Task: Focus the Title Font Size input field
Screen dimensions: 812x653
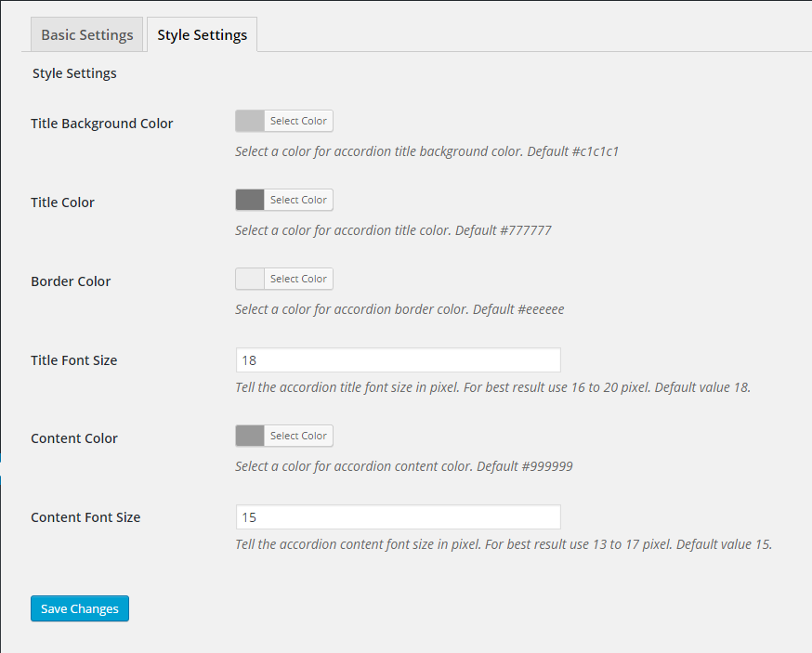Action: point(399,359)
